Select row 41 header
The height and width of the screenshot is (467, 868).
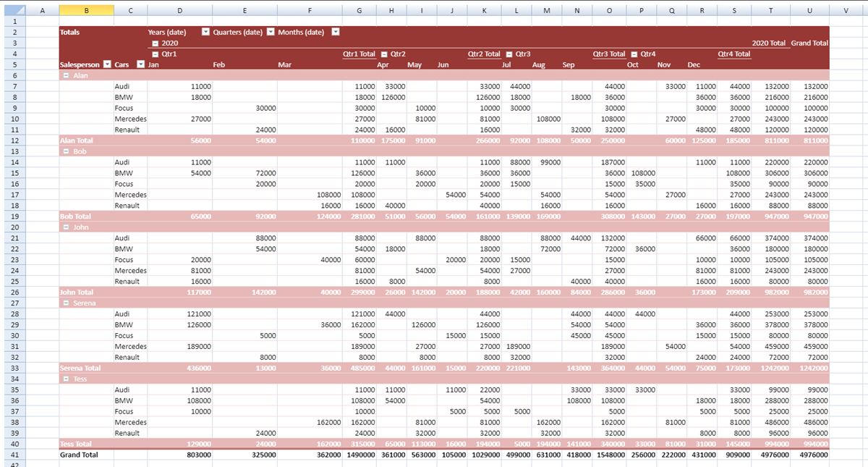[x=14, y=455]
